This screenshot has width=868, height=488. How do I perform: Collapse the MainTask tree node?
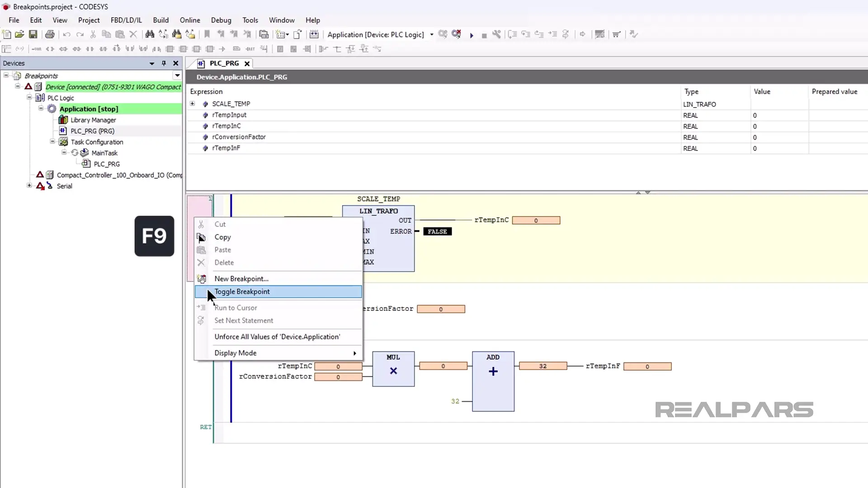point(64,152)
